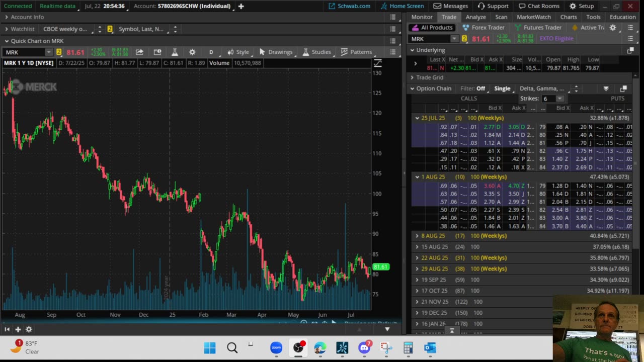Image resolution: width=644 pixels, height=362 pixels.
Task: Collapse the 25 JUL 25 expiration
Action: click(417, 118)
